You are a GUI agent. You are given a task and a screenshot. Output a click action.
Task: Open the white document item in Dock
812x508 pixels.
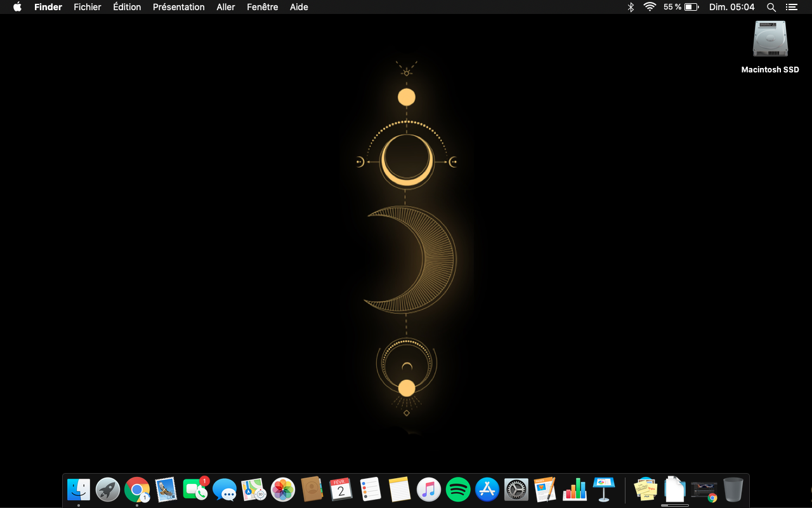(675, 490)
